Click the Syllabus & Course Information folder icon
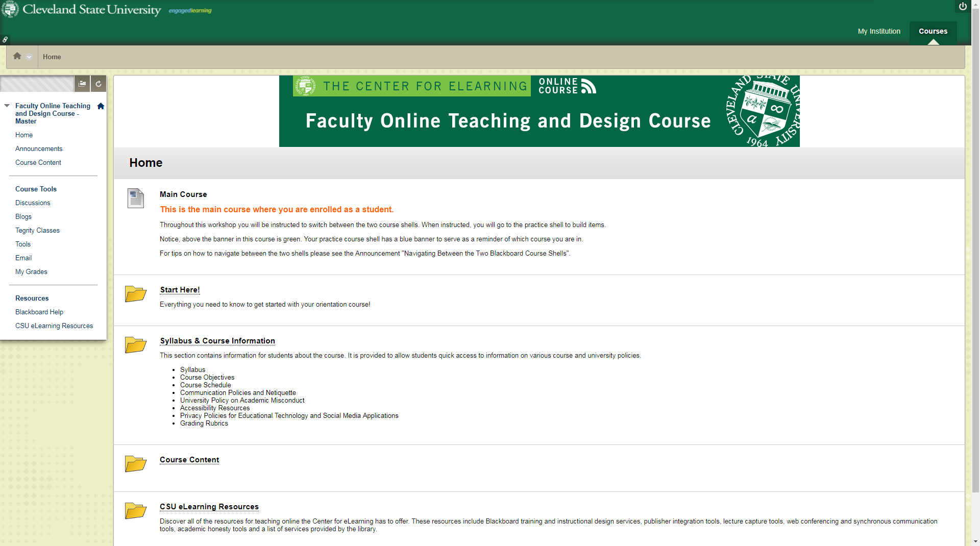Screen dimensions: 980x546 click(136, 344)
